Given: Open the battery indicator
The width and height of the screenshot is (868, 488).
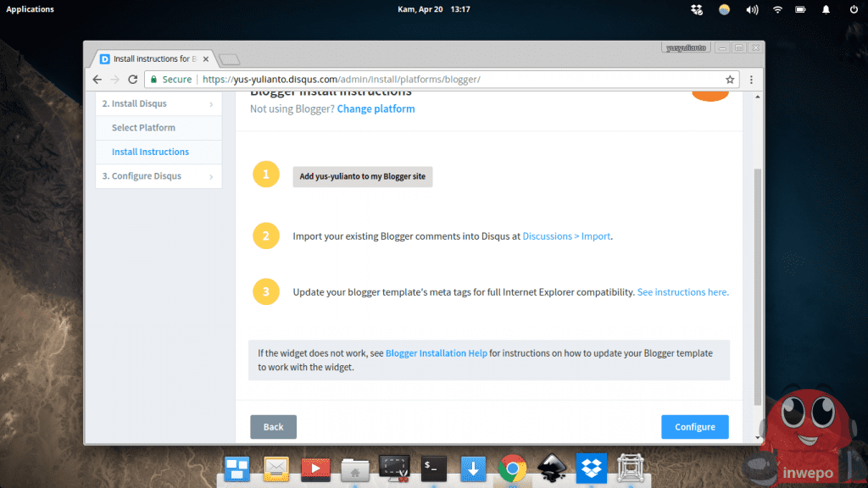Looking at the screenshot, I should click(800, 9).
